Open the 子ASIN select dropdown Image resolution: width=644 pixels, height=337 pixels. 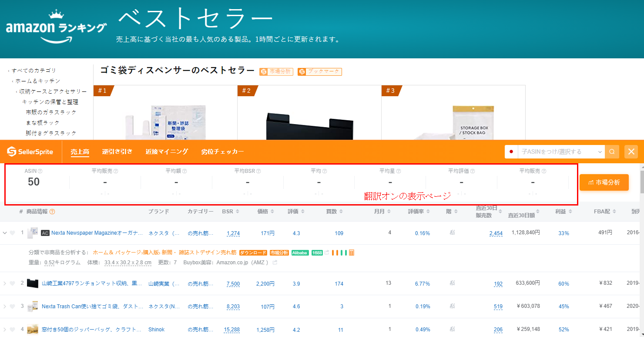coord(561,152)
